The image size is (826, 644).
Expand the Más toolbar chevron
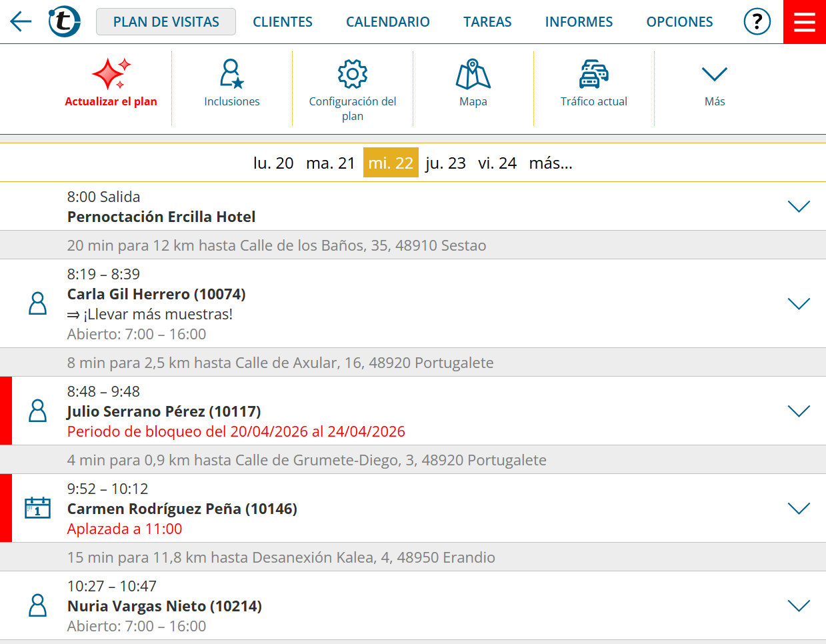[x=714, y=74]
